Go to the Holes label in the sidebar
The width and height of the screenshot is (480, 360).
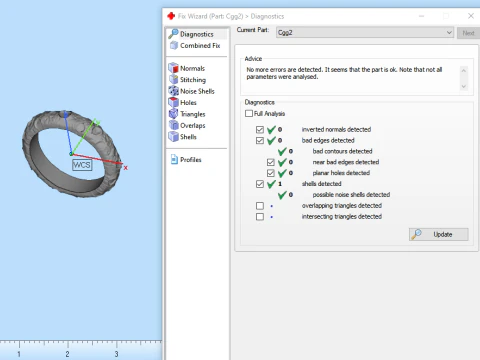coord(188,102)
